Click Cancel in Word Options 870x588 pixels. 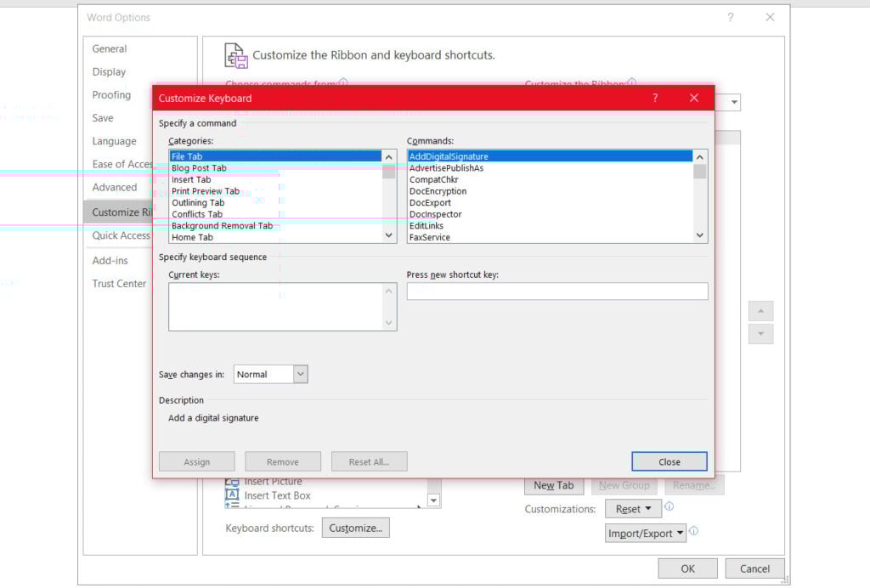[x=754, y=568]
